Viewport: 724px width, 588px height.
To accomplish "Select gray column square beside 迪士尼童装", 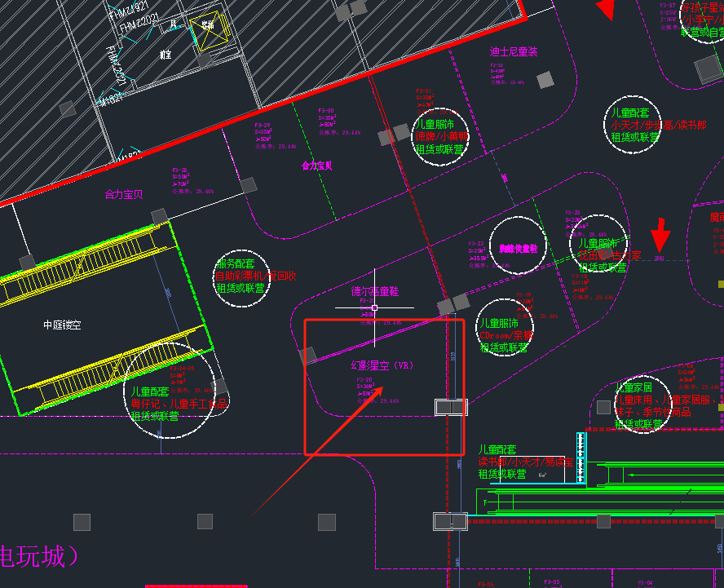I will coord(545,79).
